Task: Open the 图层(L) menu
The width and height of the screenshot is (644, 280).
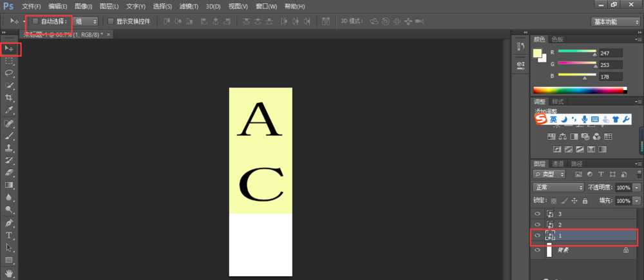Action: tap(111, 6)
